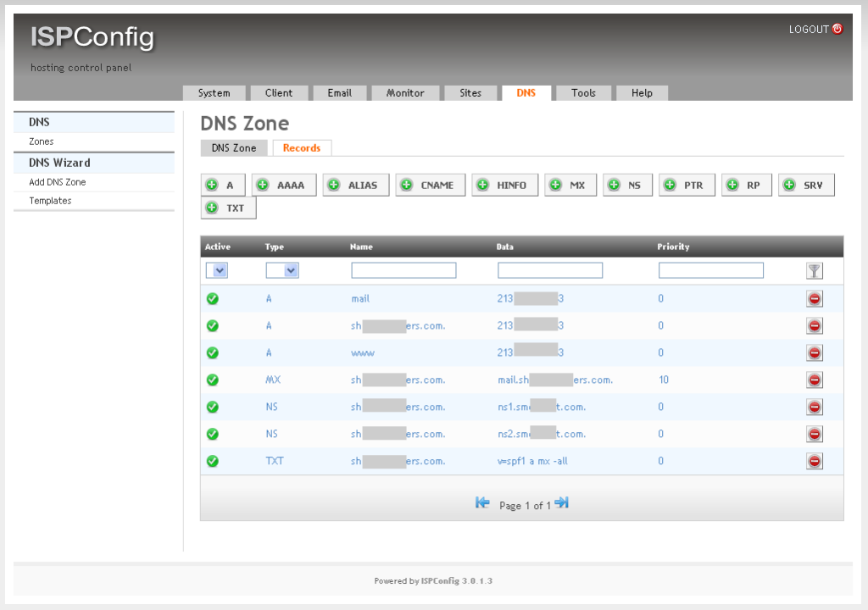Click the Name filter input field
Viewport: 868px width, 610px height.
pos(403,270)
